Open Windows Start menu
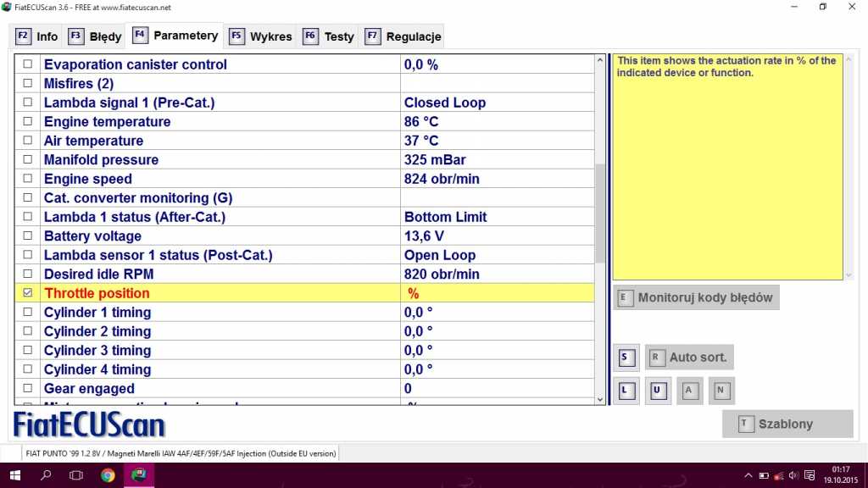 (14, 475)
